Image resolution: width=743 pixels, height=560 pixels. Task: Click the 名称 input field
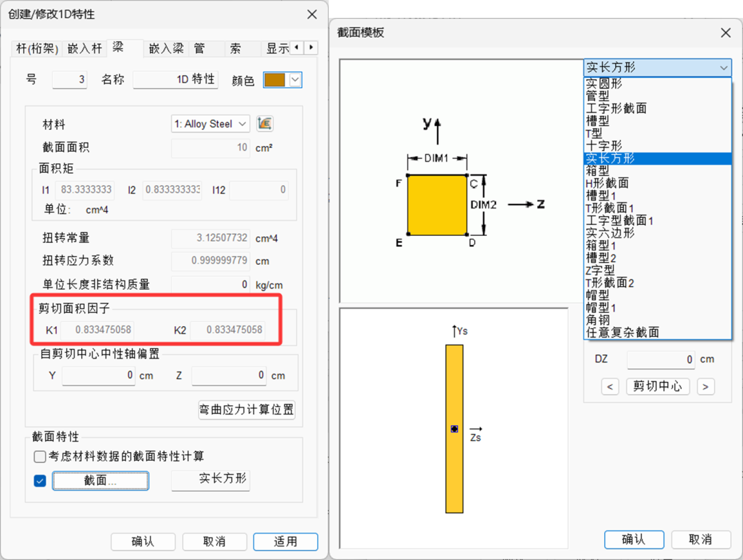pyautogui.click(x=175, y=80)
